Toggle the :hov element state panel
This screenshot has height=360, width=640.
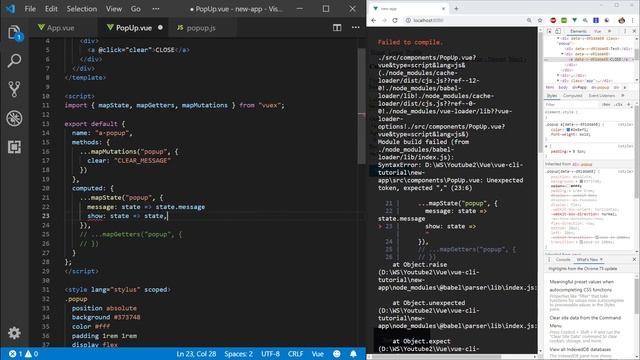(x=606, y=104)
